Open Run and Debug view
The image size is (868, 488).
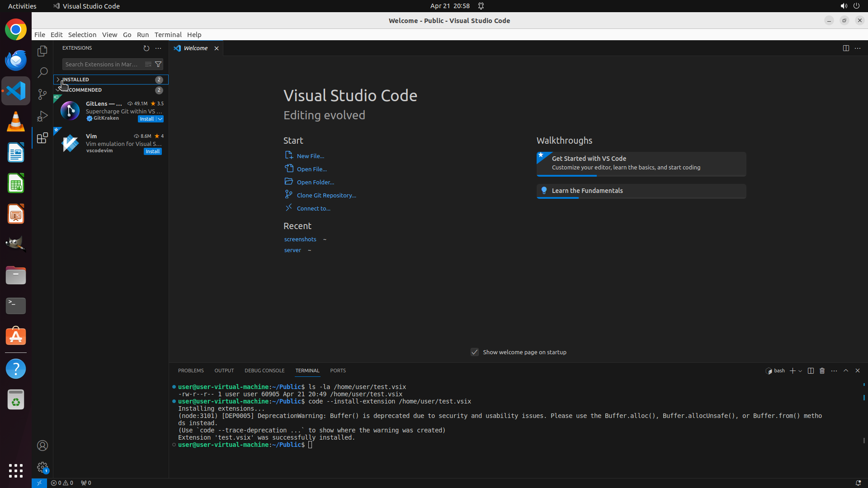click(42, 116)
